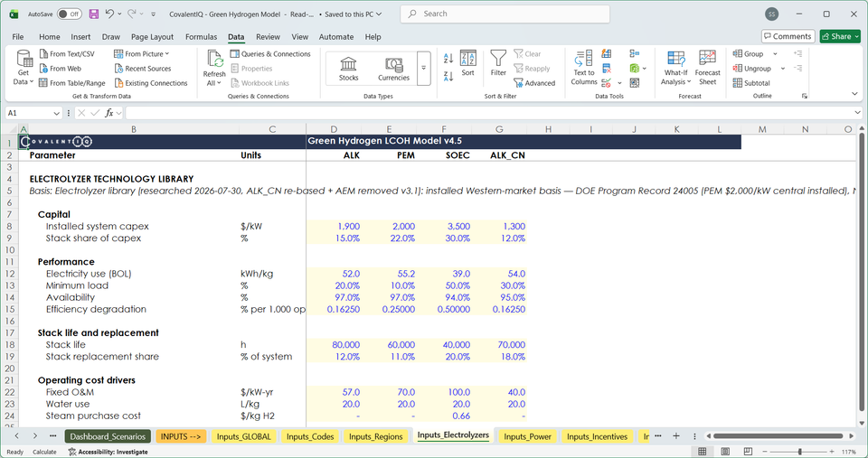The image size is (868, 458).
Task: Switch to Page Layout view
Action: tap(725, 452)
